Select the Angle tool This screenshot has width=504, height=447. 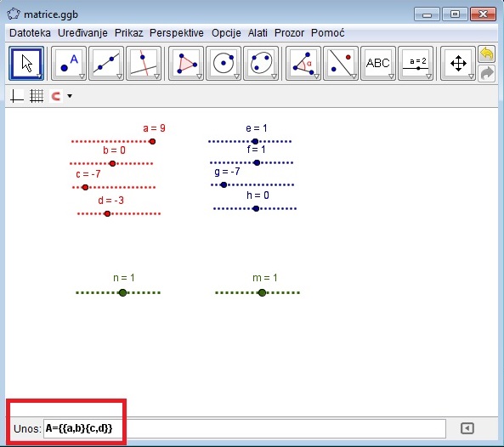tap(303, 63)
